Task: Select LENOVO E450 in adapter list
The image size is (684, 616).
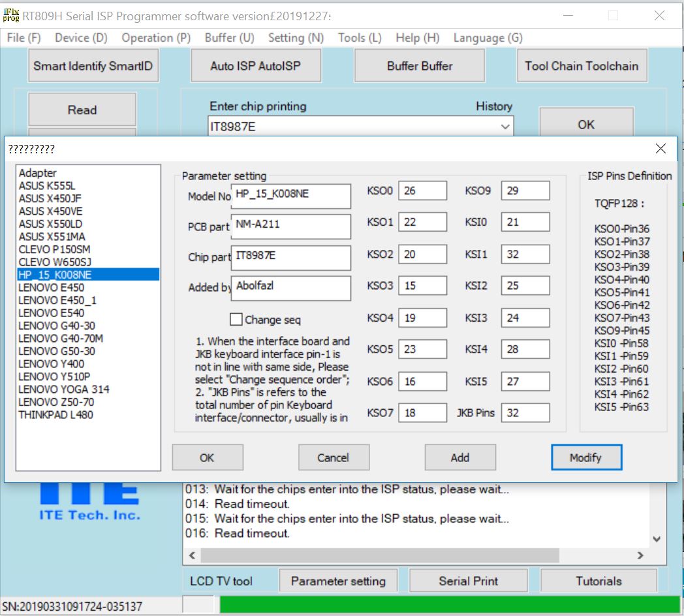Action: point(88,288)
